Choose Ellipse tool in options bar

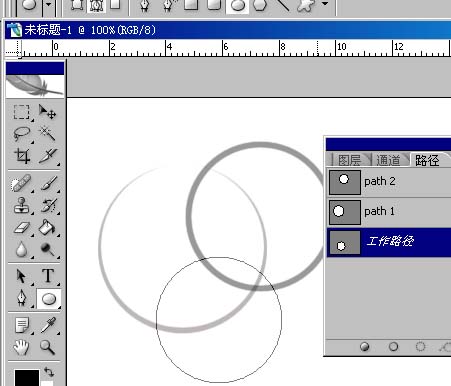pos(238,5)
